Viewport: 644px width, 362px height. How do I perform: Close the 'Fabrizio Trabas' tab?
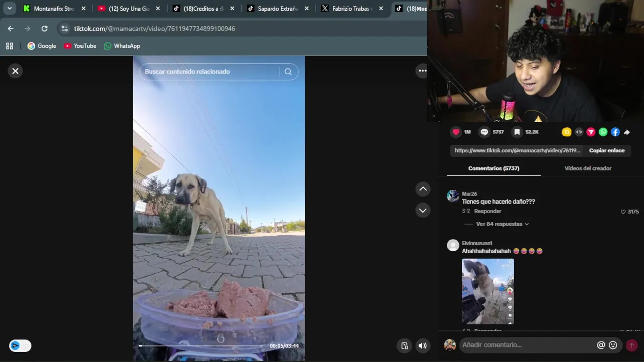coord(381,9)
